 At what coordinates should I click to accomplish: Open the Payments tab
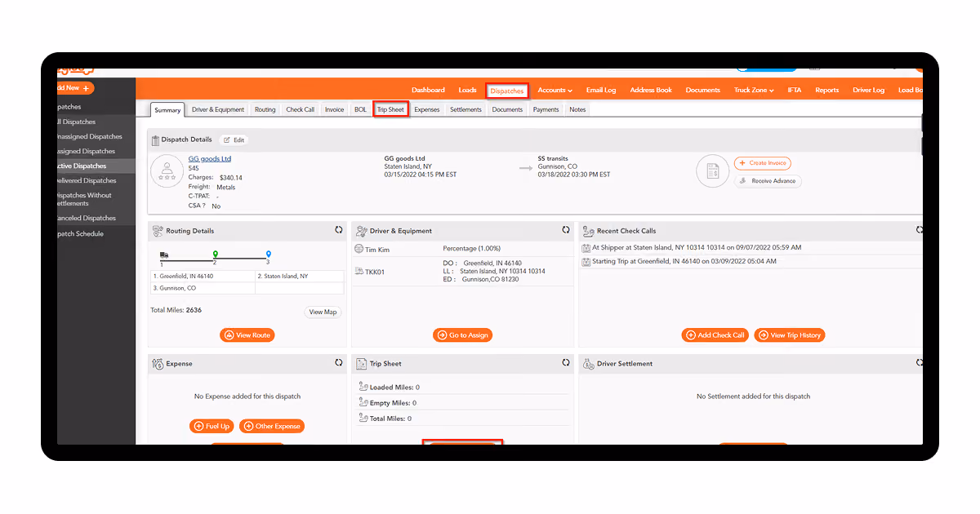[x=546, y=109]
